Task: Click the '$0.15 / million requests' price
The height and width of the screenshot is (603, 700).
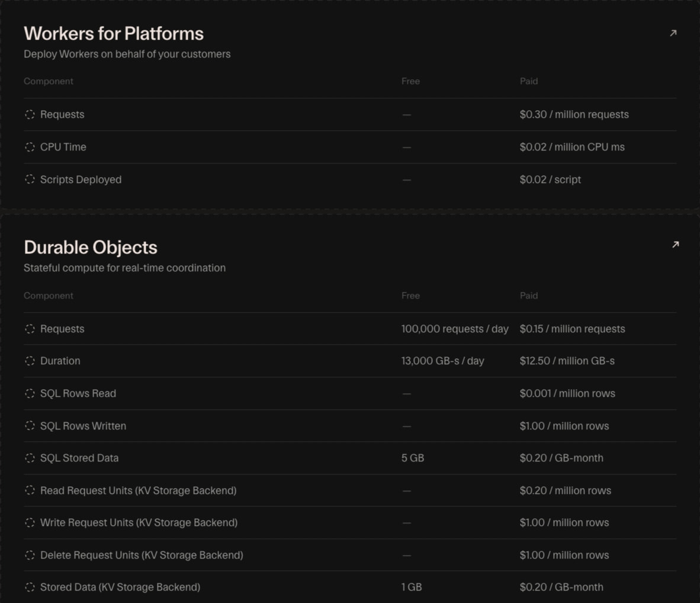Action: 572,329
